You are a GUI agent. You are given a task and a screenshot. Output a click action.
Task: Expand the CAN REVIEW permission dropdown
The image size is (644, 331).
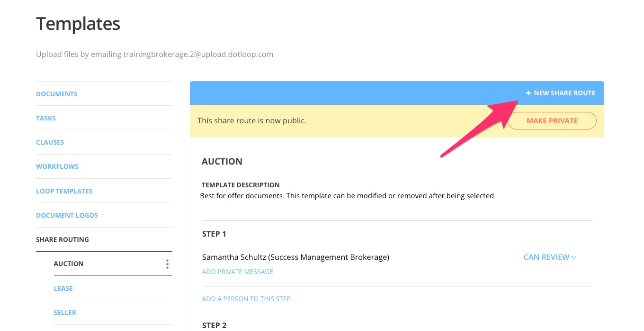click(549, 257)
